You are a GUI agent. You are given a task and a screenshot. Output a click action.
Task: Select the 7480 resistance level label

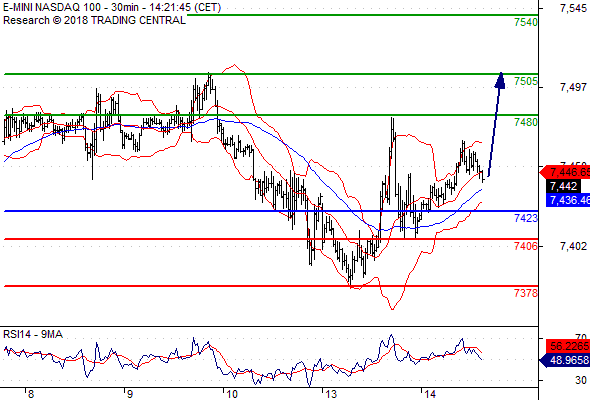point(526,122)
